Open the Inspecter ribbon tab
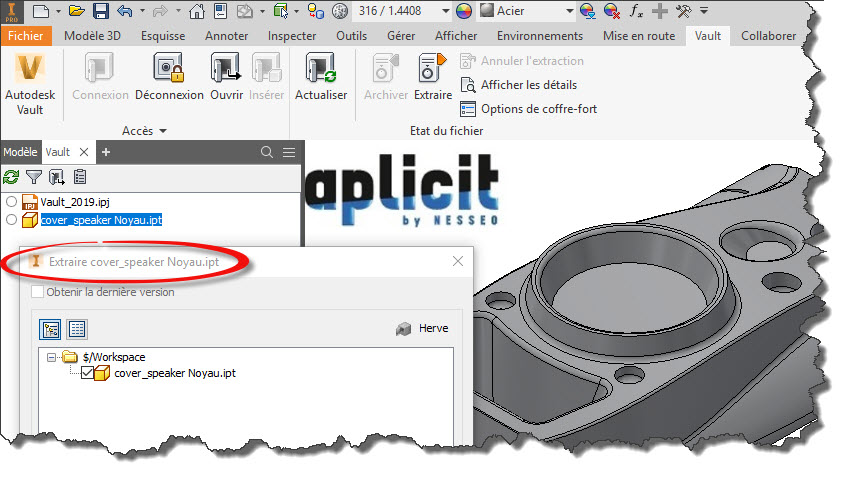This screenshot has height=477, width=847. coord(292,36)
